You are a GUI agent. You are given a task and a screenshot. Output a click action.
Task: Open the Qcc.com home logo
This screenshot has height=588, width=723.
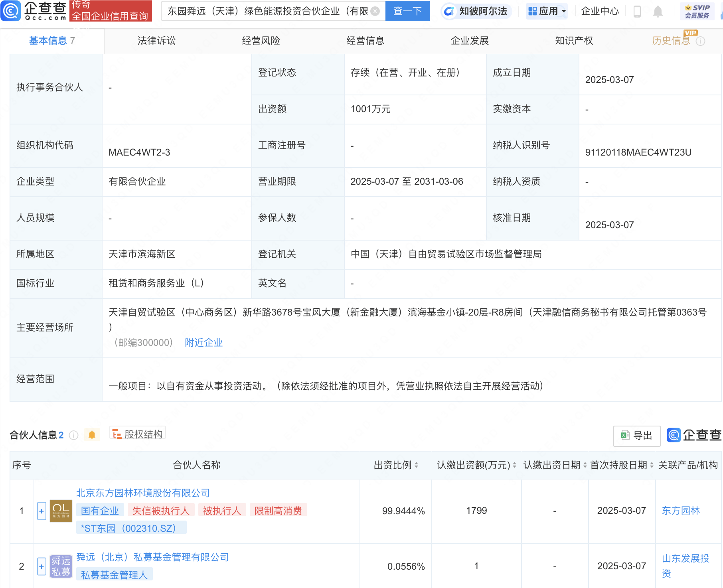[x=34, y=11]
